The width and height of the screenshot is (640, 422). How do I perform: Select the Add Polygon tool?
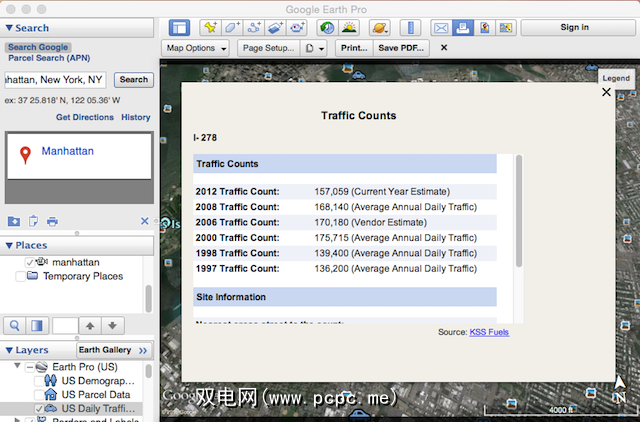tap(232, 27)
